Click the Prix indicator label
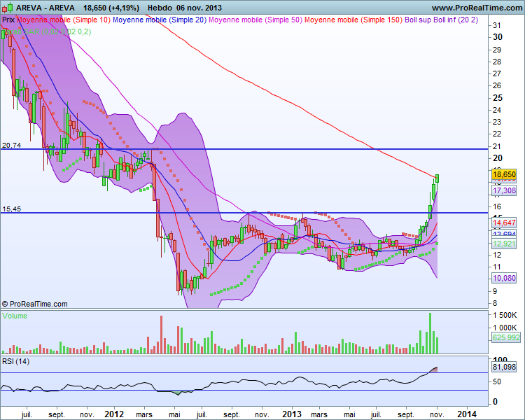This screenshot has width=525, height=420. click(8, 20)
